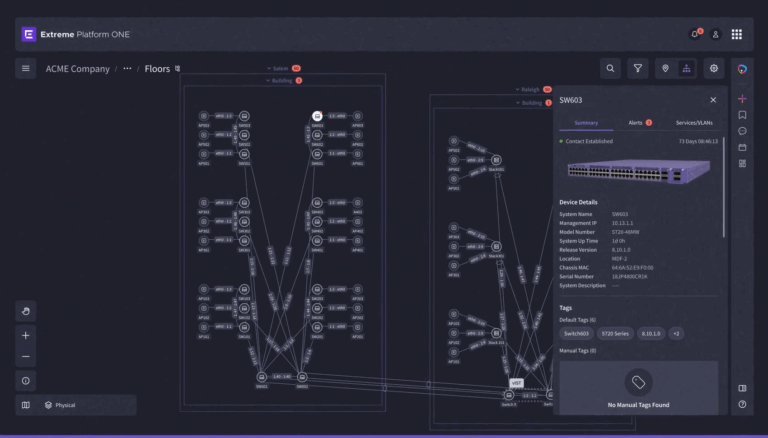Click the 1:40 - 1:40 link label
768x438 pixels.
coord(282,377)
